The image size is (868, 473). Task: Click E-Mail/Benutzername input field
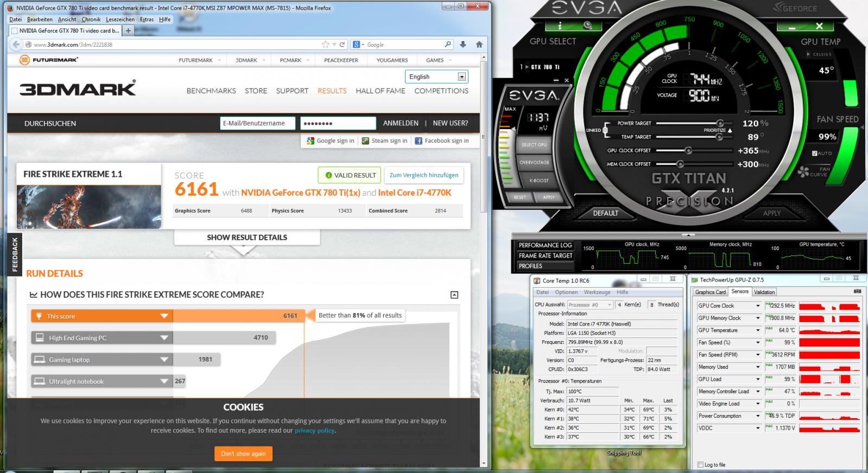point(257,123)
